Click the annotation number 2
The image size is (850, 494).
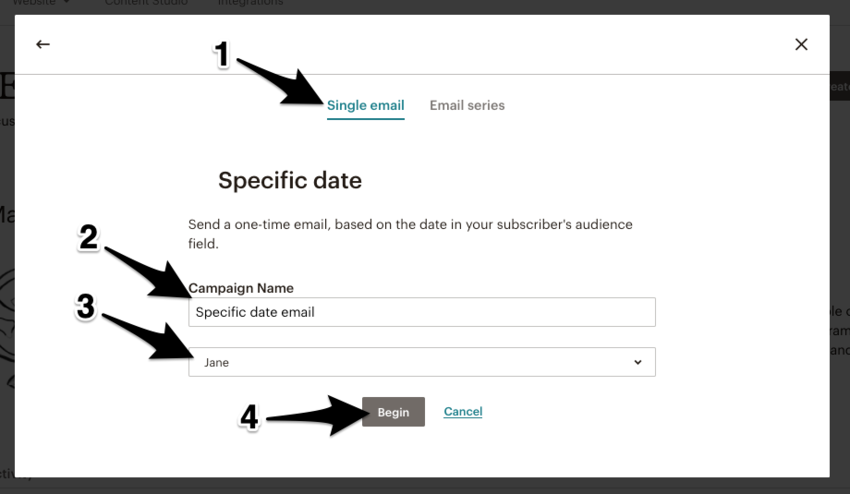(x=88, y=237)
